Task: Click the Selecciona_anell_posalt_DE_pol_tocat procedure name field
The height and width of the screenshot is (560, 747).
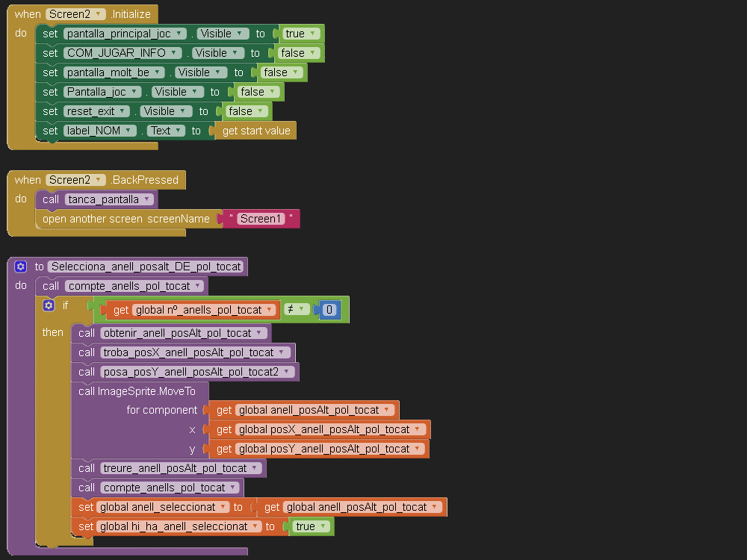Action: (x=146, y=267)
